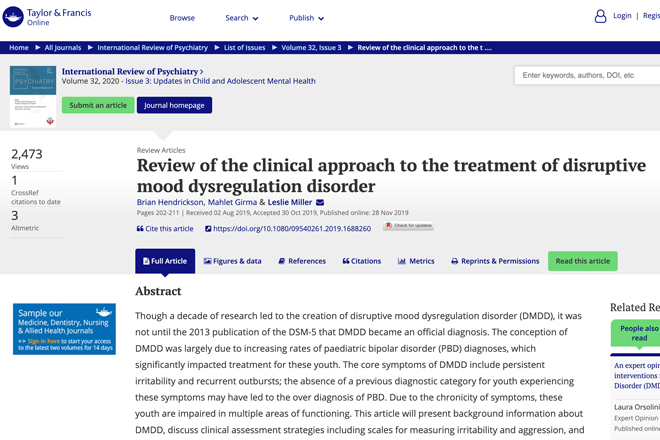Viewport: 660px width, 440px height.
Task: Switch to the References tab
Action: pos(302,261)
